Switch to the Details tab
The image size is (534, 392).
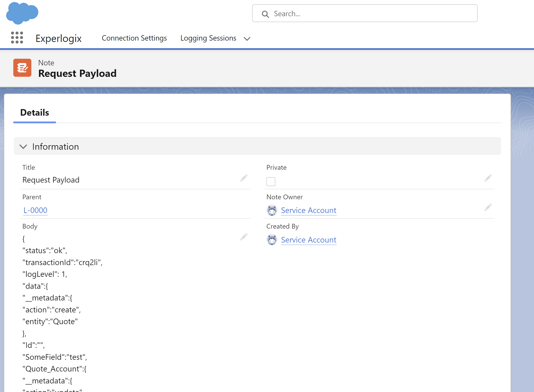pyautogui.click(x=35, y=113)
